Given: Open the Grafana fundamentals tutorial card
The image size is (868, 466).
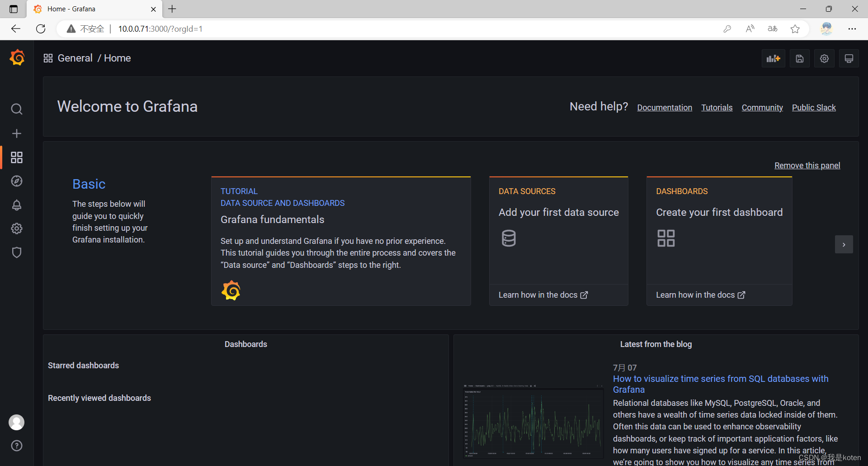Looking at the screenshot, I should click(x=341, y=241).
